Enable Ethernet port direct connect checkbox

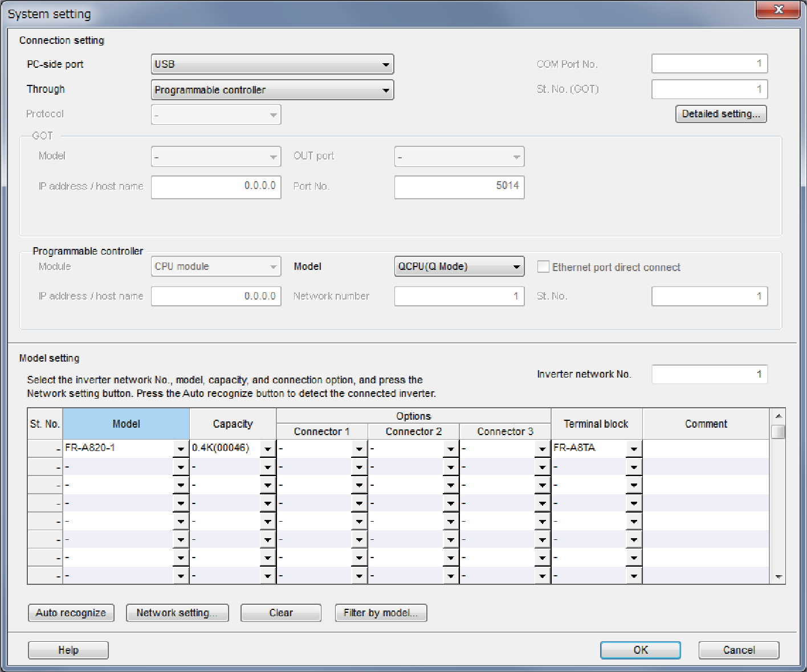click(543, 267)
